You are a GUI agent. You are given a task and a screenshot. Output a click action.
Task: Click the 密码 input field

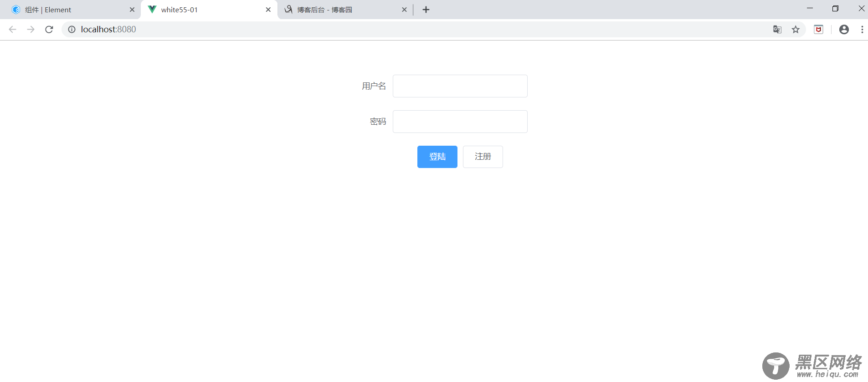pyautogui.click(x=460, y=122)
